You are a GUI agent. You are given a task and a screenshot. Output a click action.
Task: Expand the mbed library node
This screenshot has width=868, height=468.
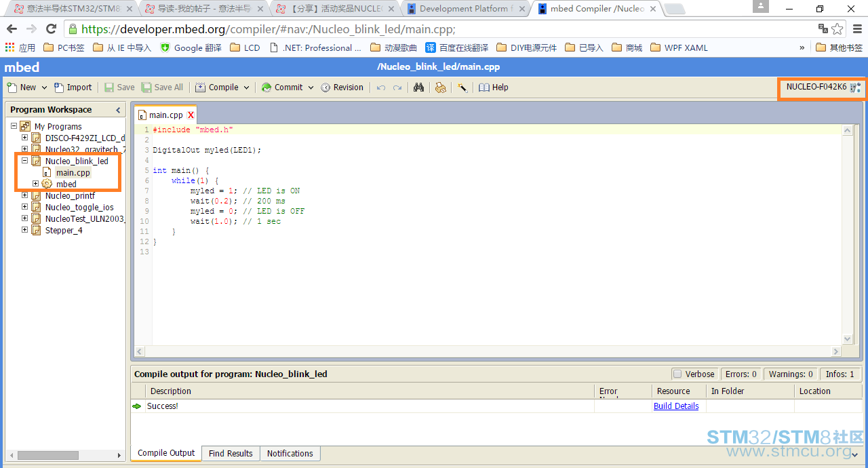[35, 184]
